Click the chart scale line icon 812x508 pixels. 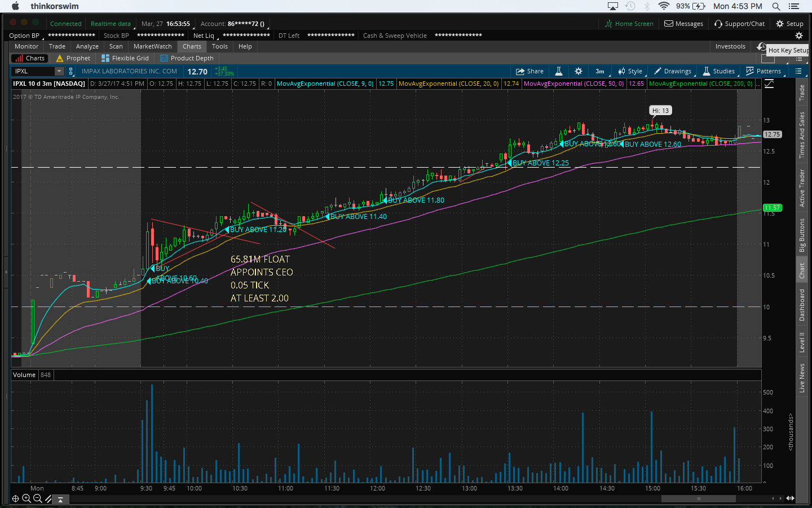point(769,84)
